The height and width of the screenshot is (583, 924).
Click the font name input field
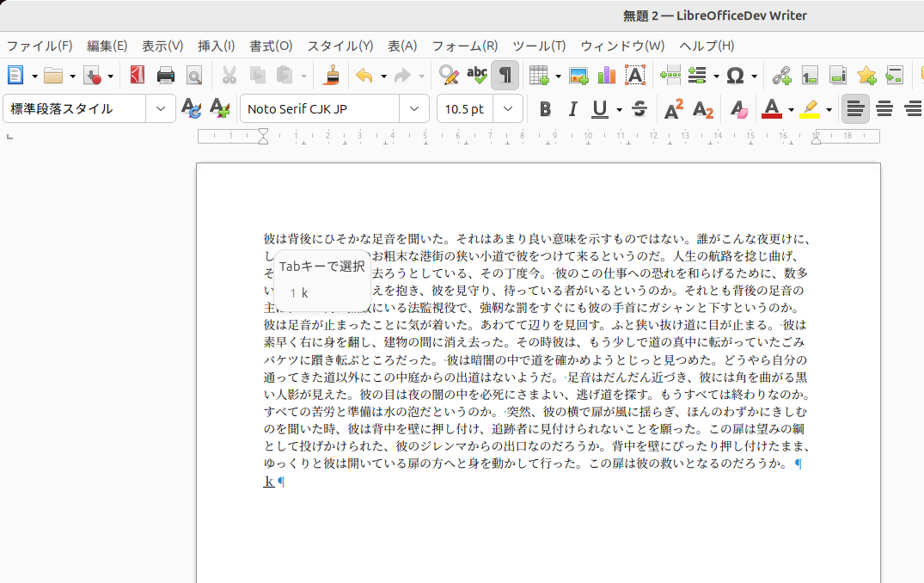point(320,108)
